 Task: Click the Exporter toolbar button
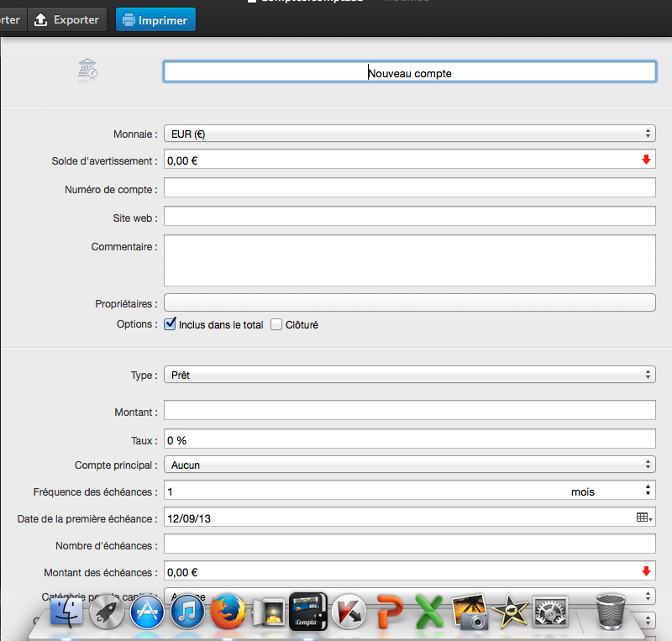pyautogui.click(x=67, y=19)
